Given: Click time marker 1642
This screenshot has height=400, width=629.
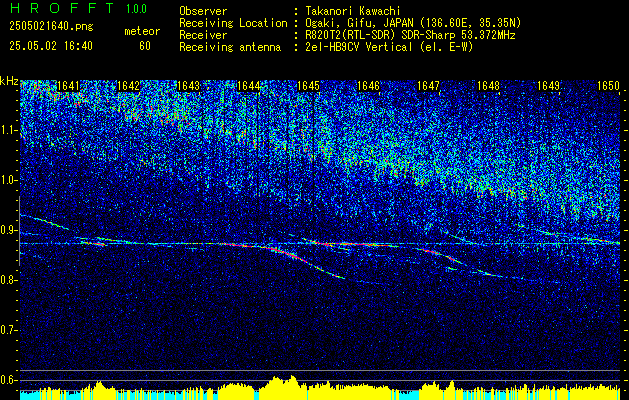Looking at the screenshot, I should (128, 86).
